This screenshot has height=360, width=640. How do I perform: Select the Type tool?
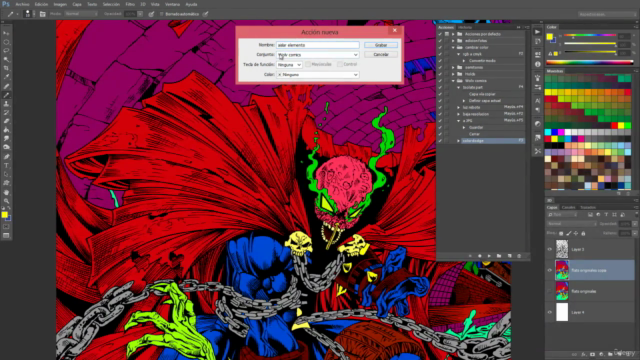pos(6,166)
